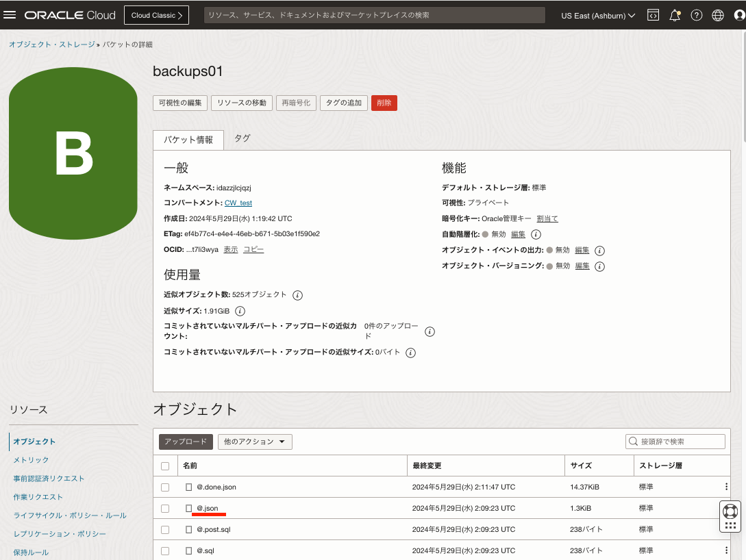Select ライフサイクル・ポリシー・ルール in resources
746x560 pixels.
(x=70, y=516)
